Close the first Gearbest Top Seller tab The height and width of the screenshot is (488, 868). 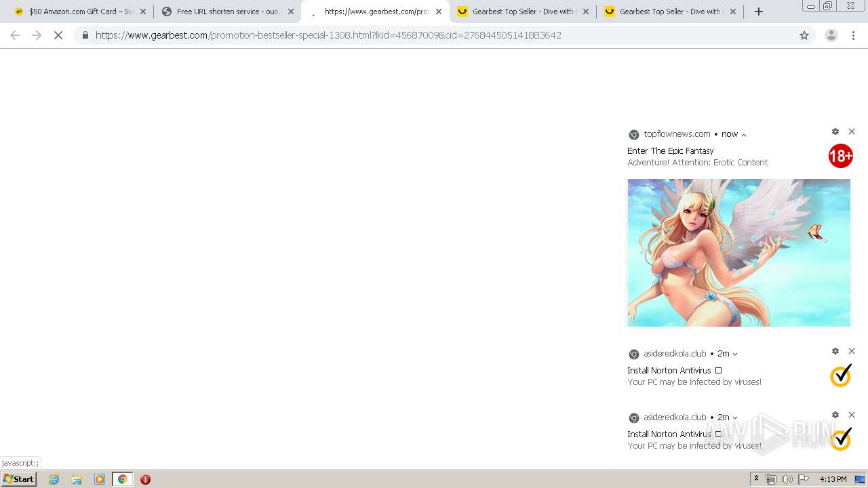(x=587, y=12)
